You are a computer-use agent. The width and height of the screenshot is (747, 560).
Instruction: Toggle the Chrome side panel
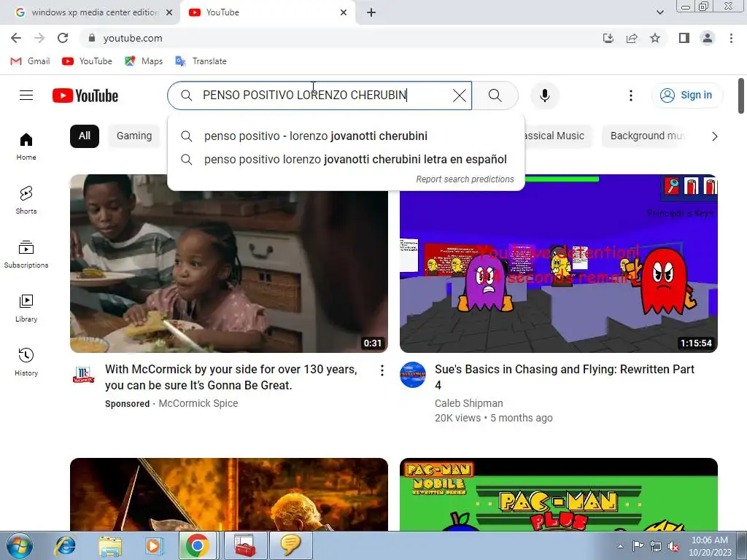(x=684, y=38)
